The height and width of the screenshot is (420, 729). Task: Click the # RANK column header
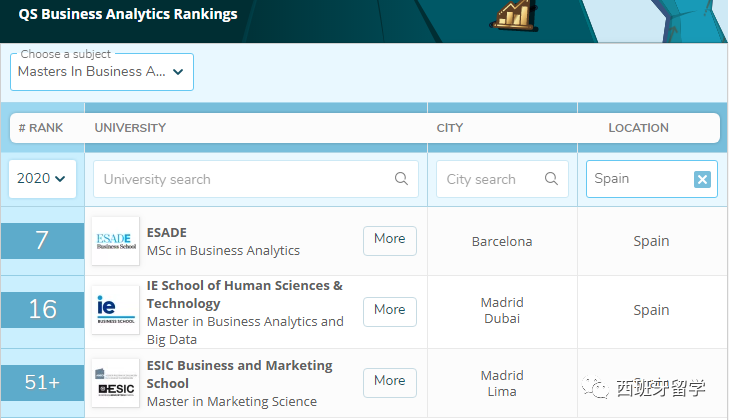41,128
